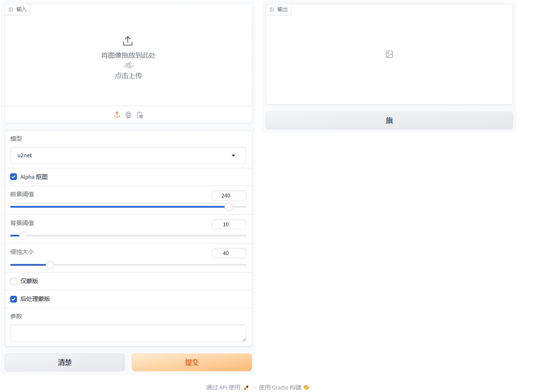The height and width of the screenshot is (392, 547).
Task: Click the 背景阈值 slider handle
Action: pyautogui.click(x=23, y=236)
